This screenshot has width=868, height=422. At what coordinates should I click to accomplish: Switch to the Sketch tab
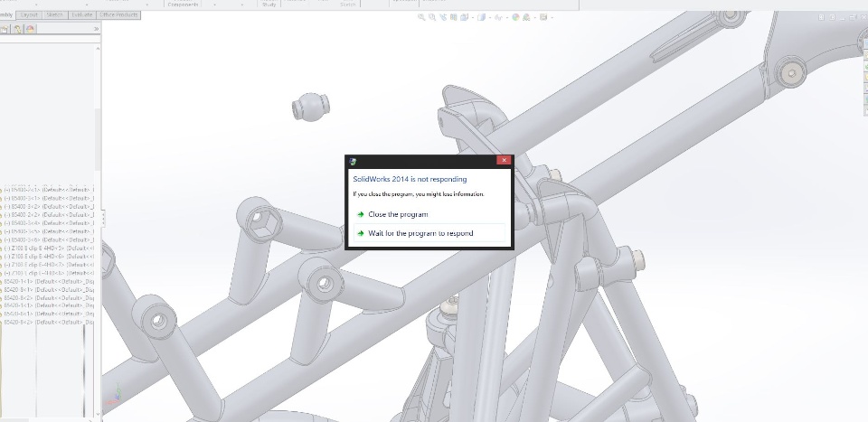pyautogui.click(x=55, y=15)
